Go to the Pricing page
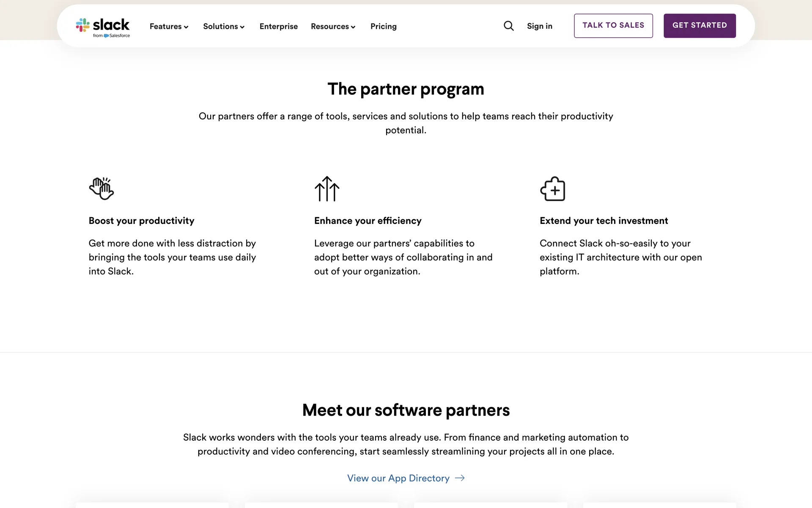Image resolution: width=812 pixels, height=508 pixels. (384, 26)
